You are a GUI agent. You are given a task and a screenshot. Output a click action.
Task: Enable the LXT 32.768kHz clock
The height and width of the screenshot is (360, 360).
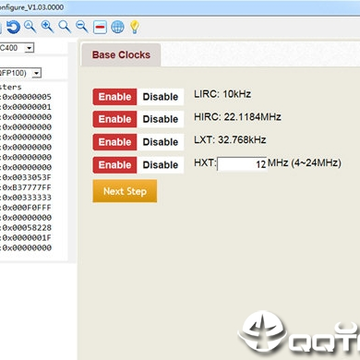(115, 142)
